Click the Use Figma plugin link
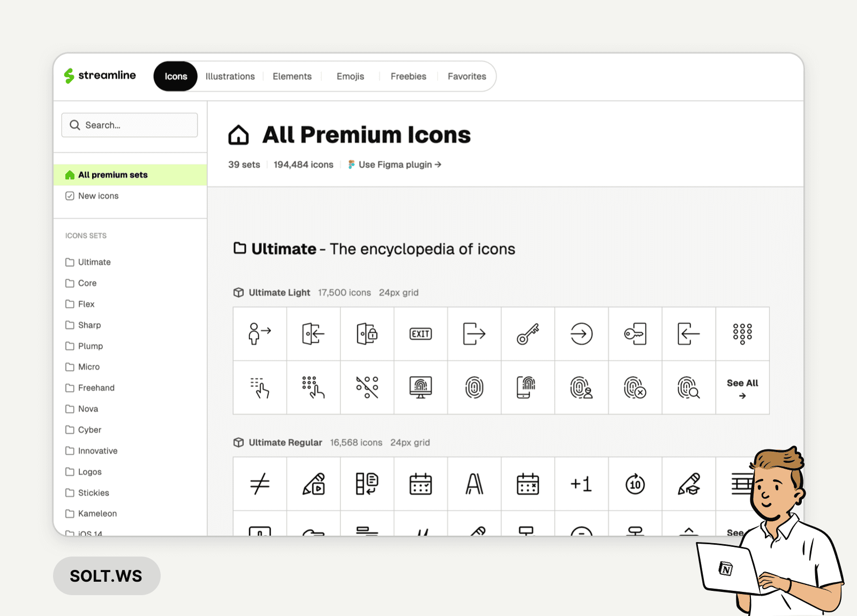The height and width of the screenshot is (616, 857). pos(395,164)
